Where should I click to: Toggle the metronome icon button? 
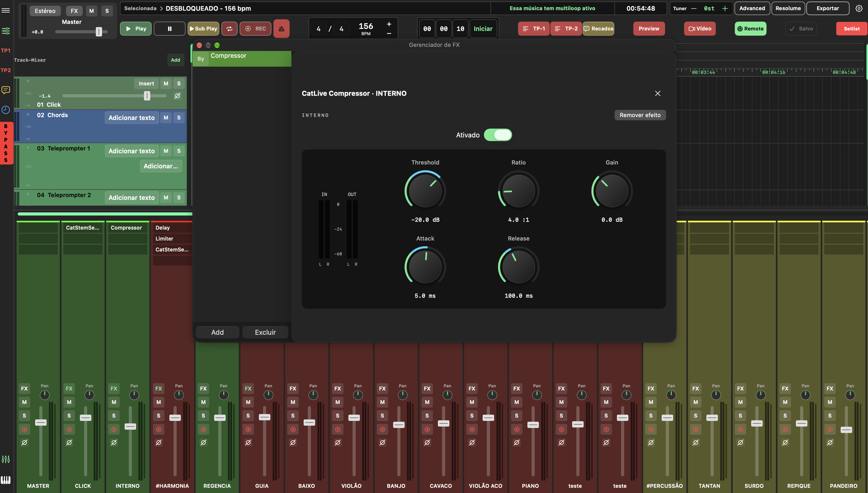coord(281,29)
